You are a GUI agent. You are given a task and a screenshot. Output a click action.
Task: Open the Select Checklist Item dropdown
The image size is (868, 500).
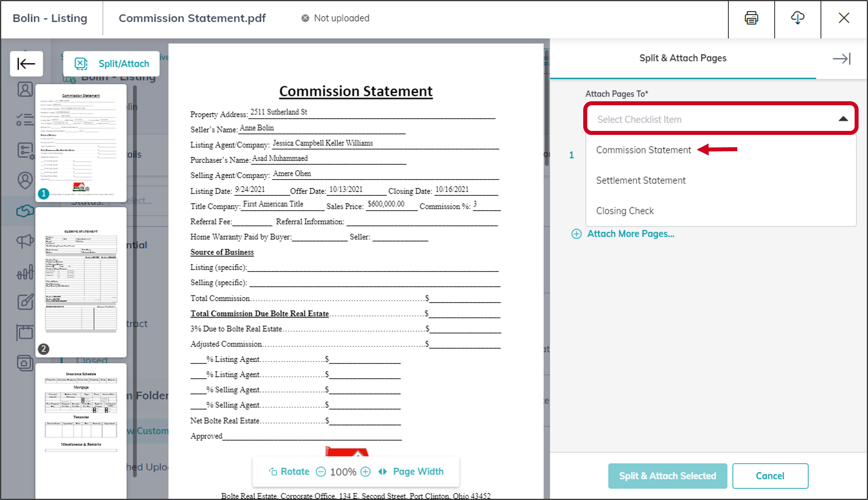point(721,119)
